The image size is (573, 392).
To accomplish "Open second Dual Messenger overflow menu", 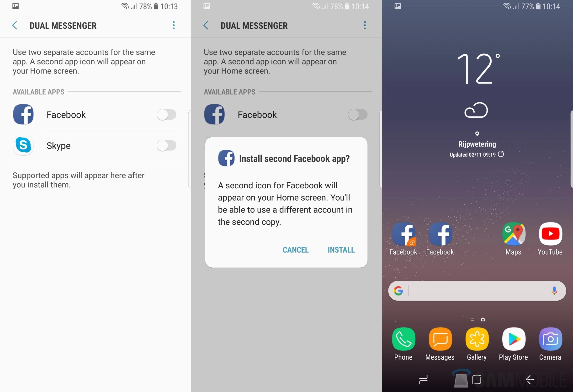I will pyautogui.click(x=366, y=25).
